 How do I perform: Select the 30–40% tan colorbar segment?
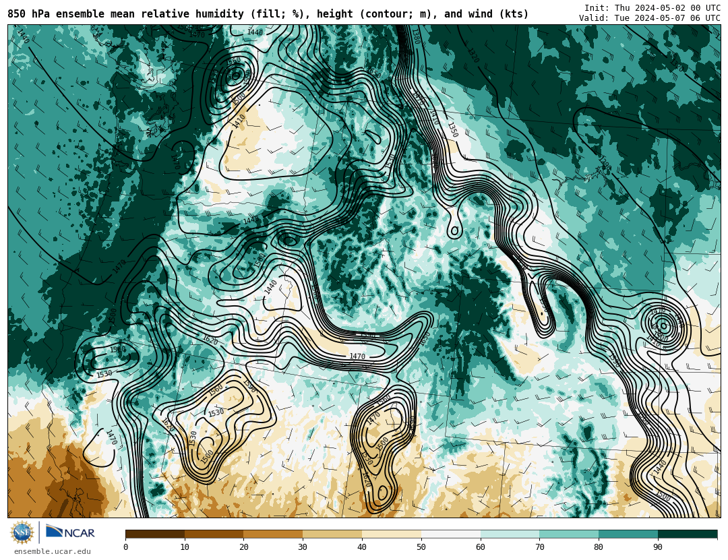(332, 534)
